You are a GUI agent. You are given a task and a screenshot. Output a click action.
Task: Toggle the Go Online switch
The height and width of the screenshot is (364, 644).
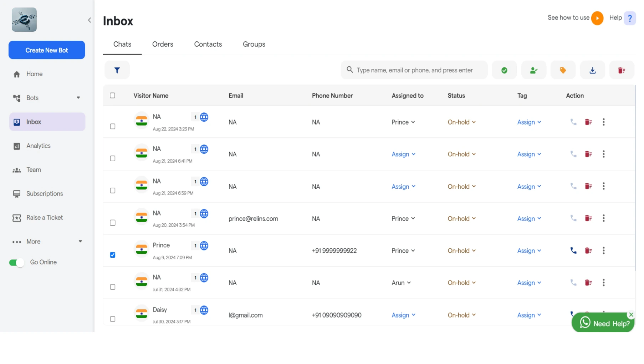click(x=16, y=263)
